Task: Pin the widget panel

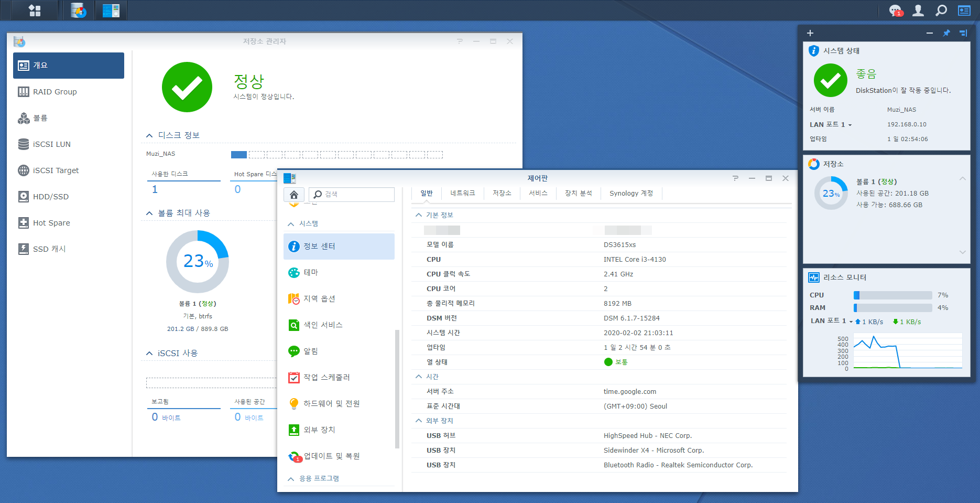Action: pos(946,33)
